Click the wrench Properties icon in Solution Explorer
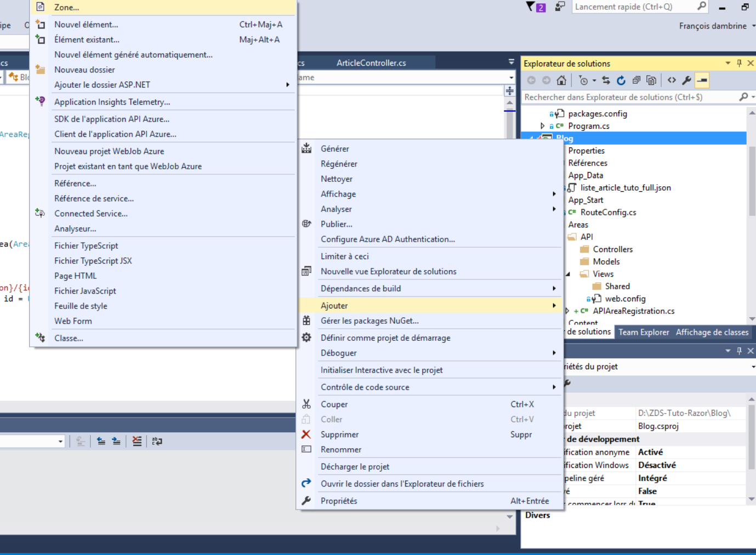Viewport: 756px width, 555px height. point(686,81)
